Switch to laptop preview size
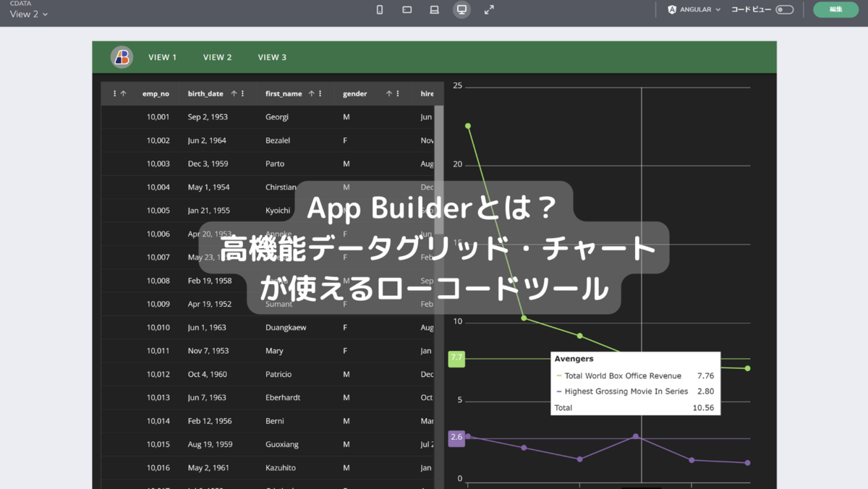The width and height of the screenshot is (868, 489). (x=434, y=9)
